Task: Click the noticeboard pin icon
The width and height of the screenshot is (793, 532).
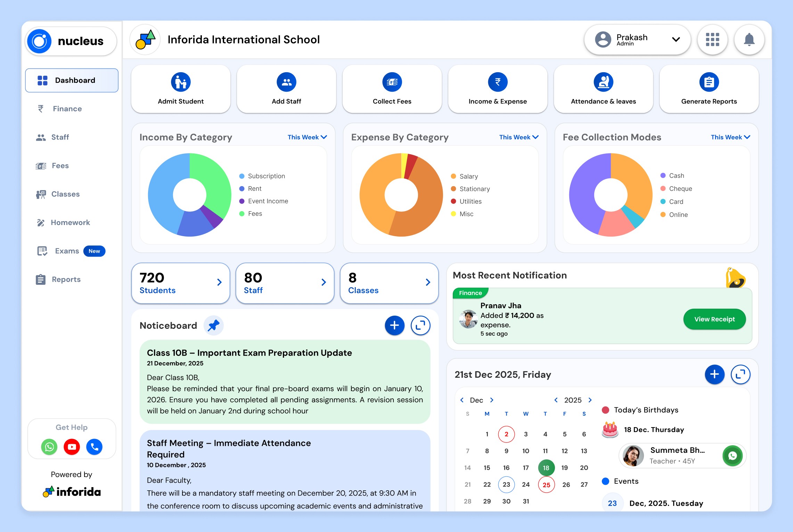Action: pyautogui.click(x=213, y=325)
